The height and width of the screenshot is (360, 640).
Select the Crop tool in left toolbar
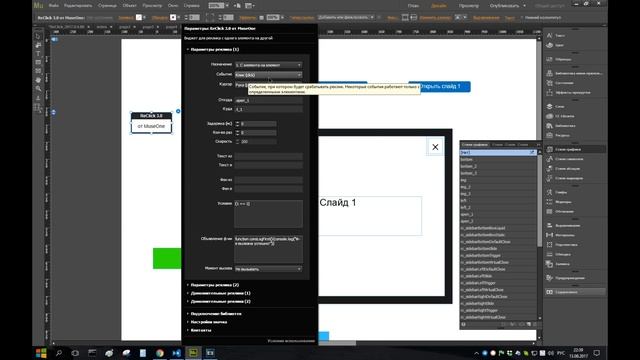(38, 45)
